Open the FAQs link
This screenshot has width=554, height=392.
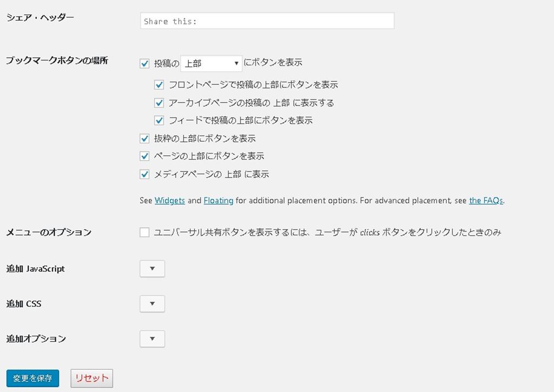486,201
